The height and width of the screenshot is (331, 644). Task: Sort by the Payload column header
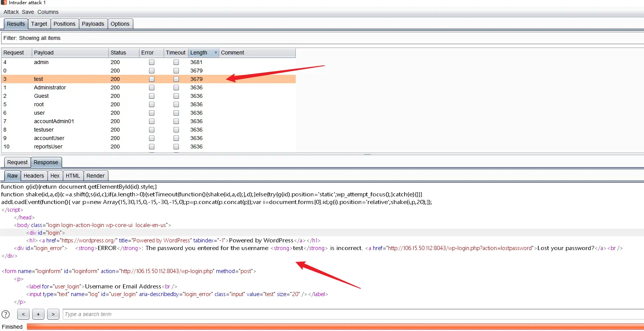(70, 53)
